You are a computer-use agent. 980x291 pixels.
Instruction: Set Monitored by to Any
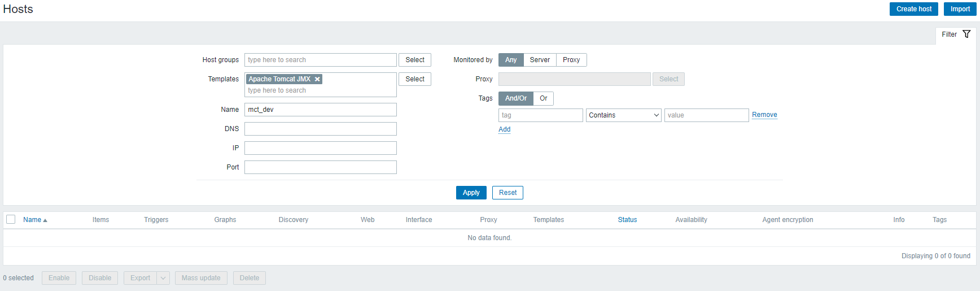(511, 60)
